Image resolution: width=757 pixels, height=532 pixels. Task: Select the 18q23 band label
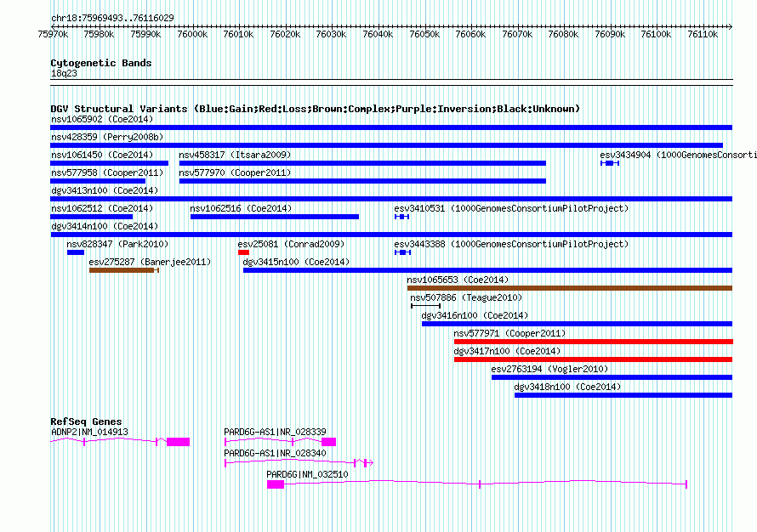(x=64, y=73)
